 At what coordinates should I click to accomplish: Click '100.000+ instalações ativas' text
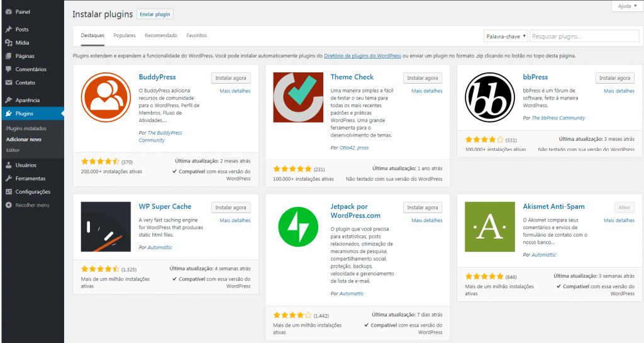click(304, 179)
